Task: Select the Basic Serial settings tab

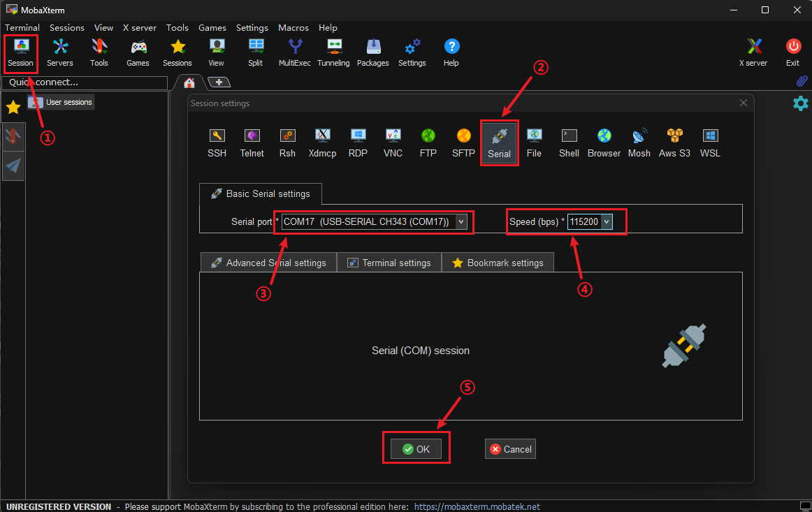Action: (261, 193)
